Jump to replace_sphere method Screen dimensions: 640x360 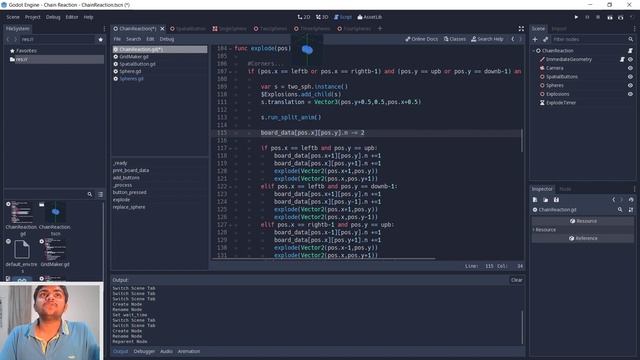click(129, 207)
